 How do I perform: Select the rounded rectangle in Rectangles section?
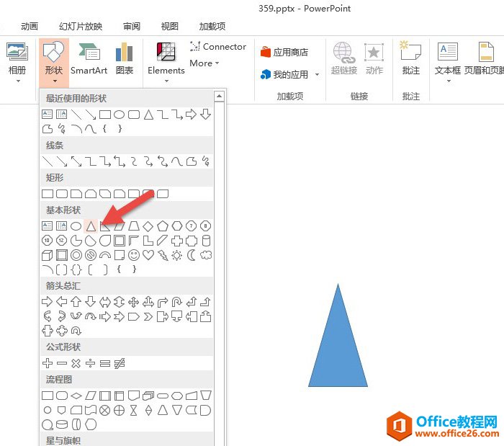click(x=62, y=194)
